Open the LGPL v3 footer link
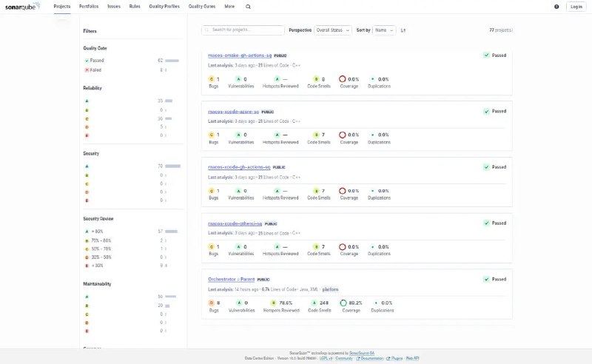Viewport: 592px width, 364px height. [x=326, y=358]
